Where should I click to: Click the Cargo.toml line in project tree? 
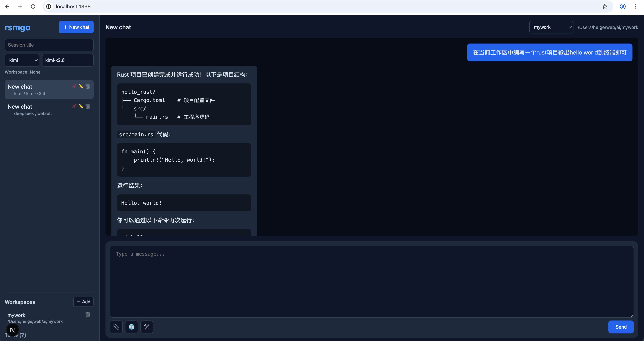tap(168, 100)
